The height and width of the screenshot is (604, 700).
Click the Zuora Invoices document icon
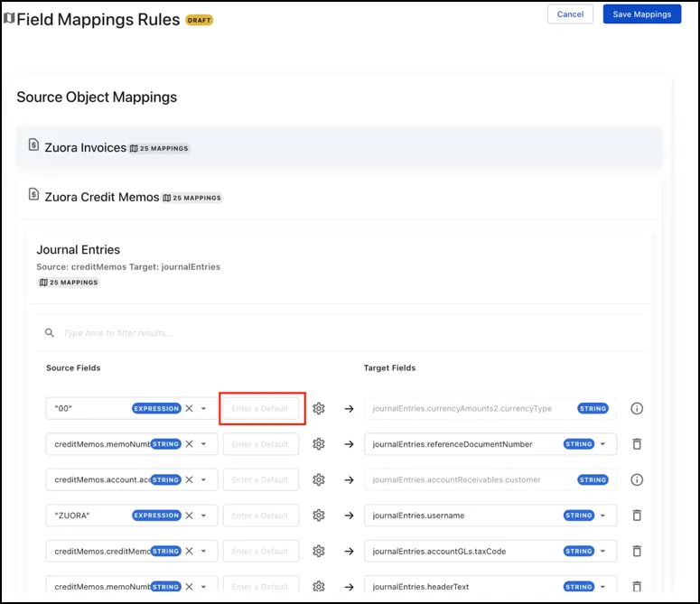33,144
